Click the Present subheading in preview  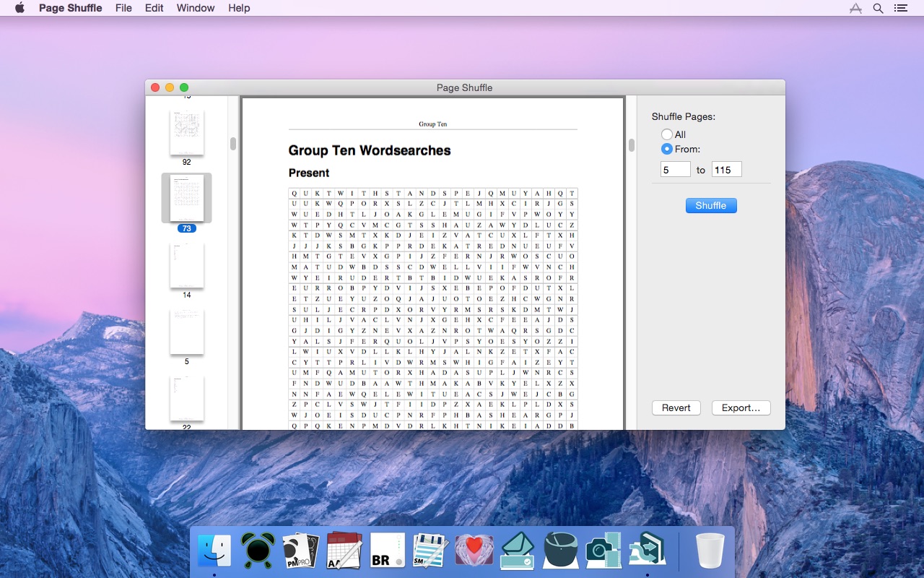(x=309, y=173)
